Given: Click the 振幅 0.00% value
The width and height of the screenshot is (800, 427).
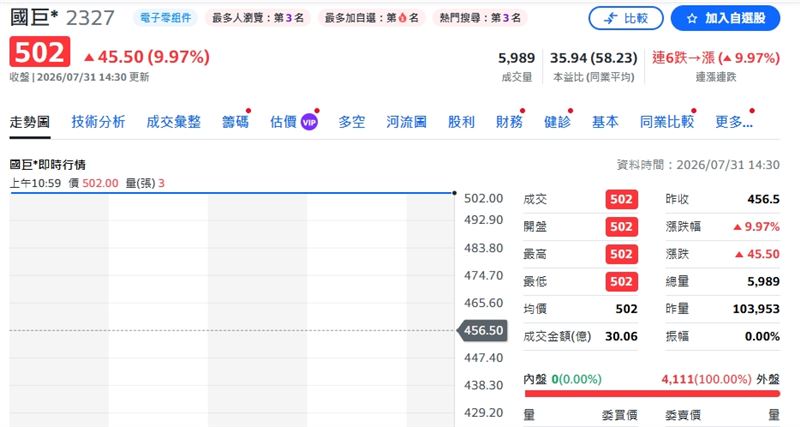Looking at the screenshot, I should point(762,336).
